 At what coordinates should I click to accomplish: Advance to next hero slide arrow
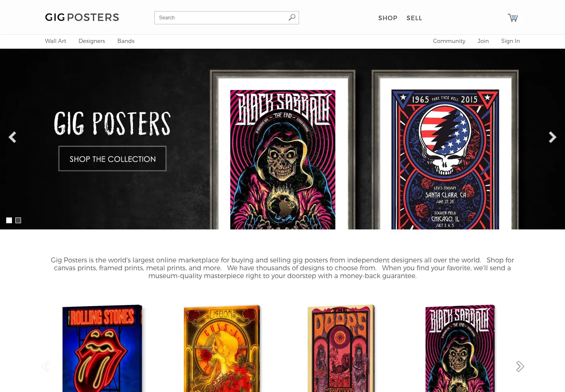pos(552,137)
